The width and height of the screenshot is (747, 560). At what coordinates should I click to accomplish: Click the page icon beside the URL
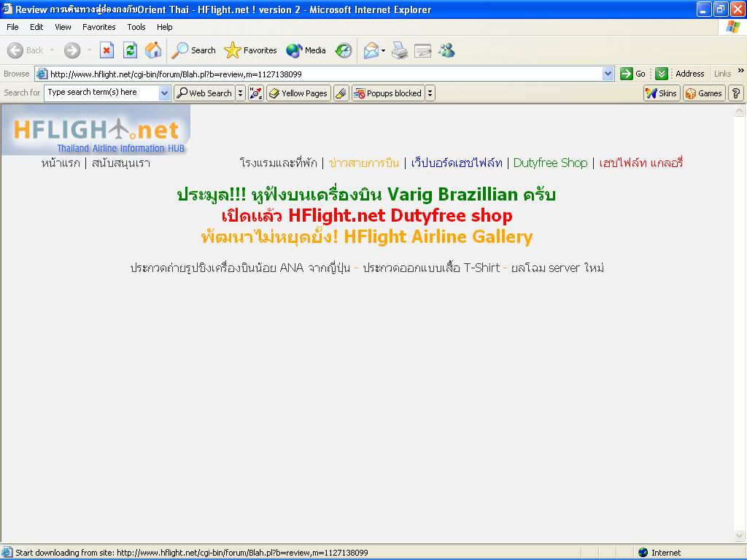pyautogui.click(x=42, y=74)
